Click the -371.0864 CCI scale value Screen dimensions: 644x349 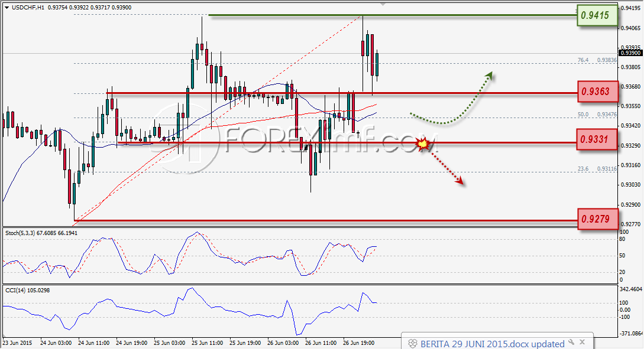[631, 334]
